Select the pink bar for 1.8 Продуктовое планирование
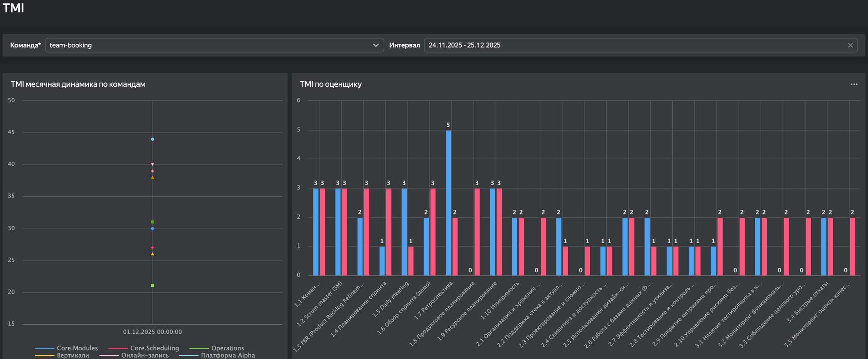 (477, 232)
